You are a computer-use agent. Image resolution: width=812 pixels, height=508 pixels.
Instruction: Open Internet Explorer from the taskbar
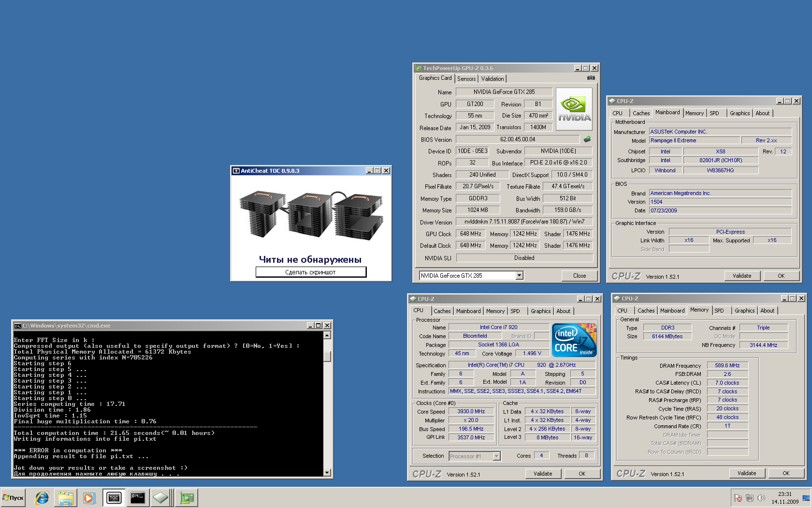pyautogui.click(x=42, y=497)
